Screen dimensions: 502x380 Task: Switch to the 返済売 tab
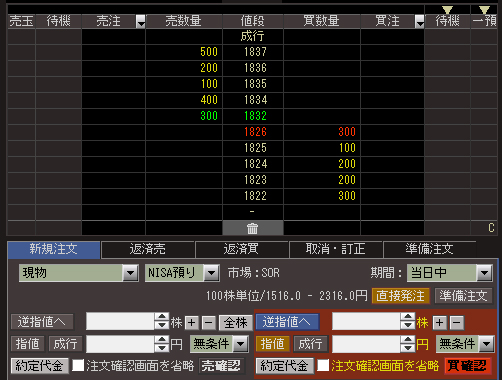click(148, 249)
